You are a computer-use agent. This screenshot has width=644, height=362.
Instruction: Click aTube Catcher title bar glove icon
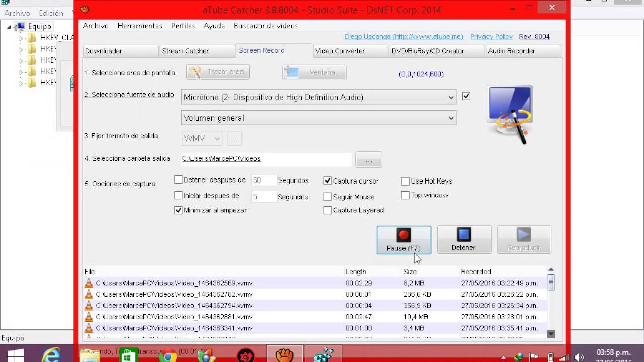pyautogui.click(x=85, y=9)
